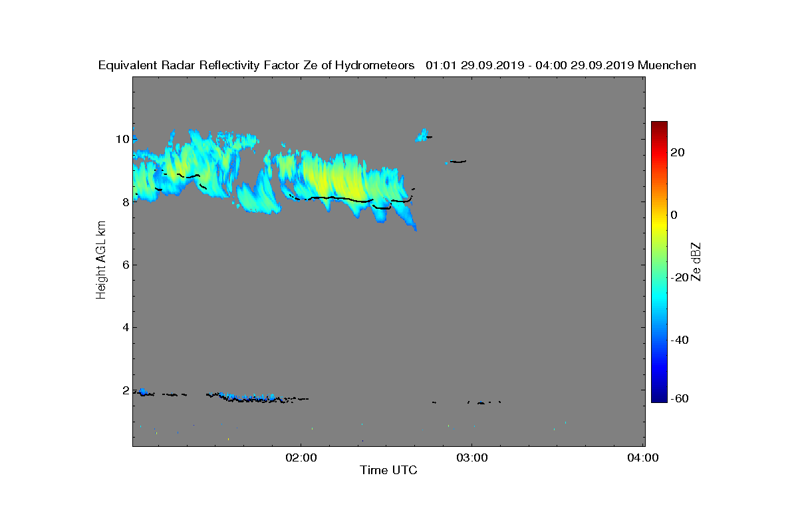Viewport: 798px width, 532px height.
Task: Click the height tick label 10
Action: 122,139
